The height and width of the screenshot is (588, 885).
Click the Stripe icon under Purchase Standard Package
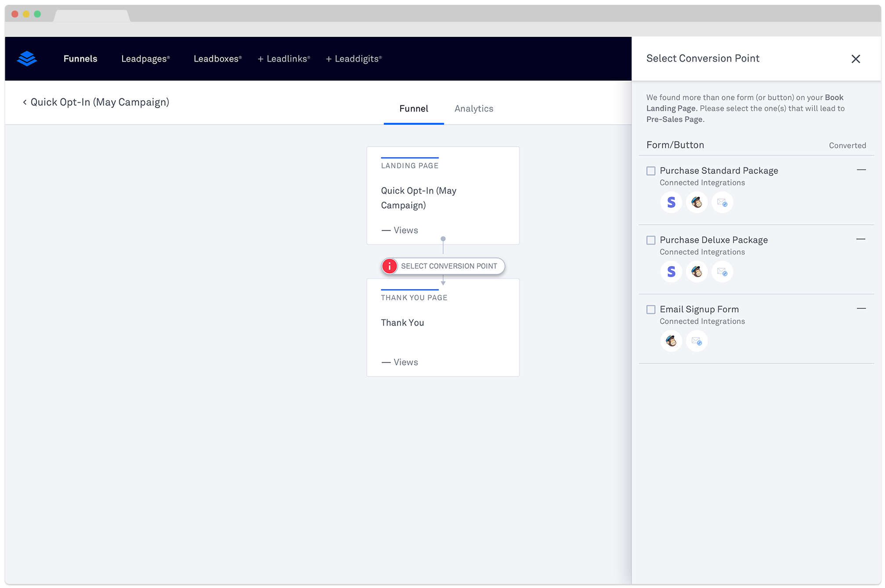[671, 202]
